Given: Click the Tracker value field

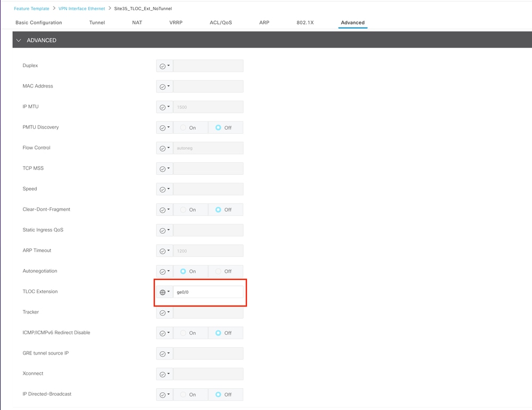Looking at the screenshot, I should (208, 313).
